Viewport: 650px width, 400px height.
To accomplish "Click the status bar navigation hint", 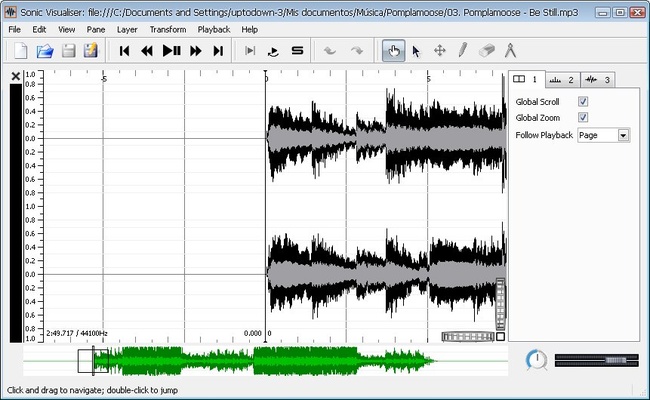I will click(x=92, y=390).
